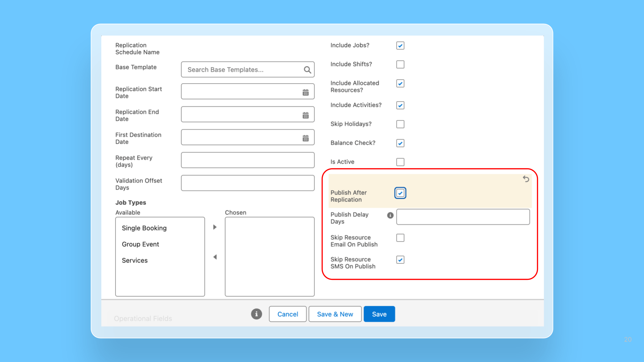Open the Search Base Templates lookup
This screenshot has width=644, height=362.
[248, 69]
